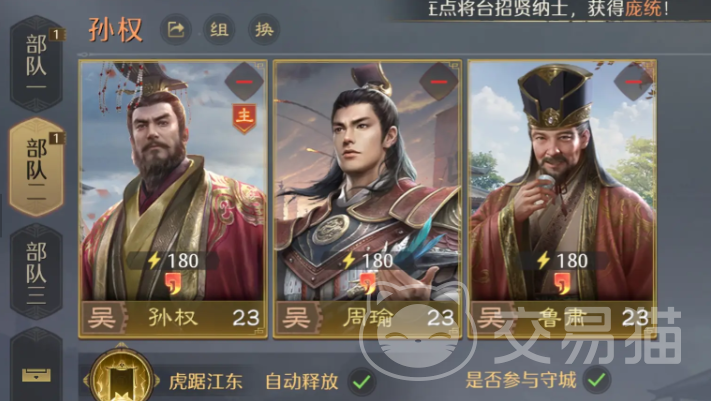Select the 部队二 tab

coord(36,166)
